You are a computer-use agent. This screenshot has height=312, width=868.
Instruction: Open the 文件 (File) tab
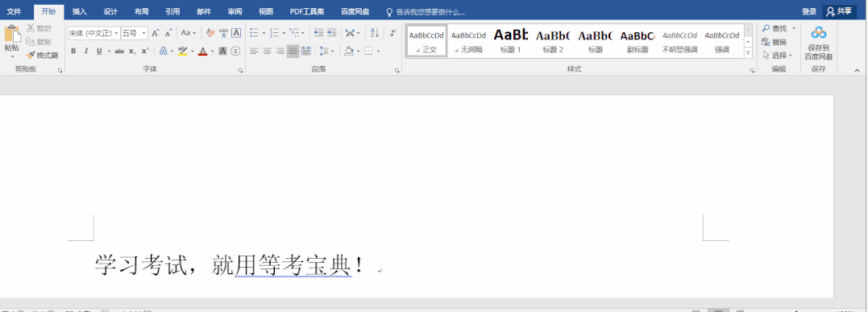coord(15,11)
